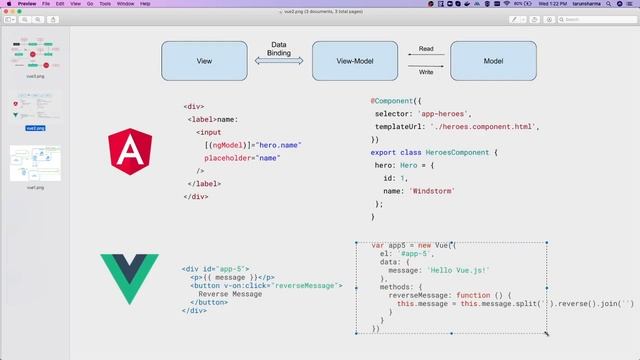Open the Go menu

pyautogui.click(x=90, y=4)
